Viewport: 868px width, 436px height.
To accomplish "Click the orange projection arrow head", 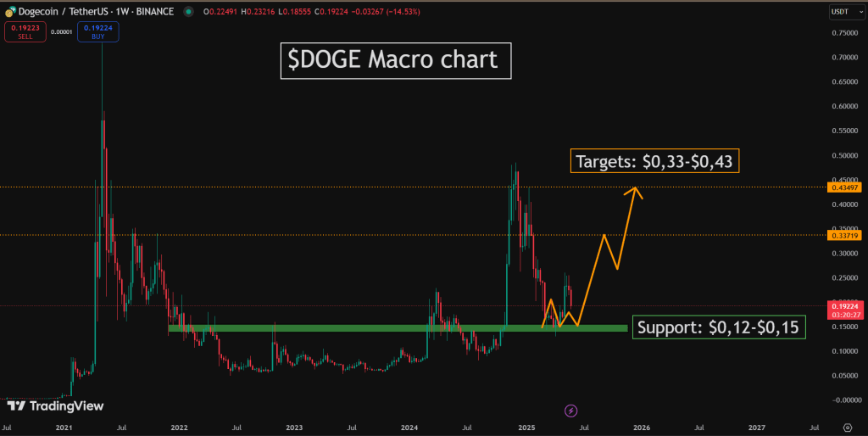I will (x=634, y=193).
